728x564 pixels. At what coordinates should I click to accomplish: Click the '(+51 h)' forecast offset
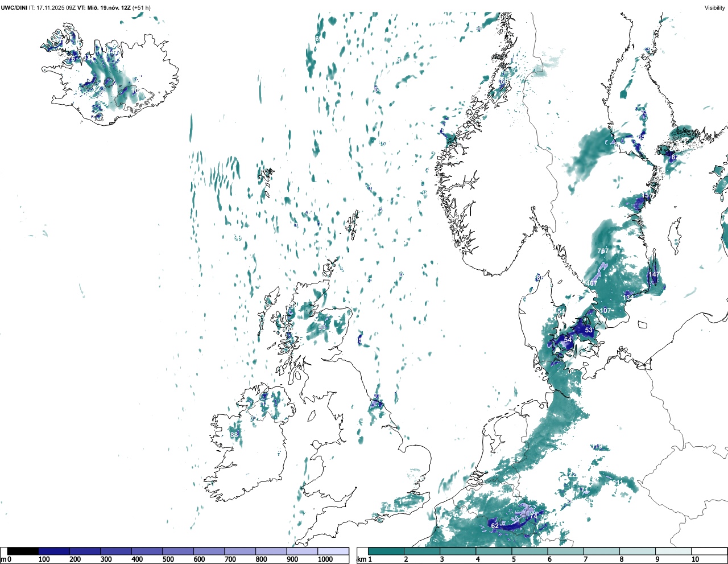tap(142, 7)
